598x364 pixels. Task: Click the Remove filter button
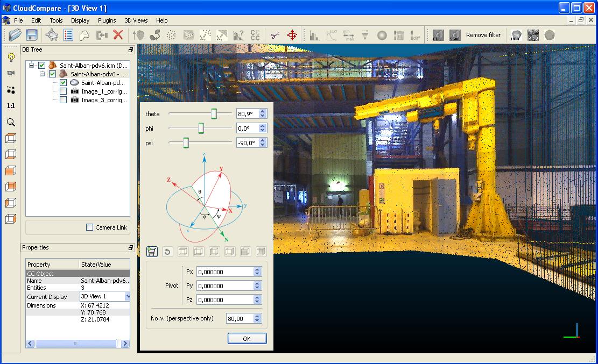click(483, 35)
